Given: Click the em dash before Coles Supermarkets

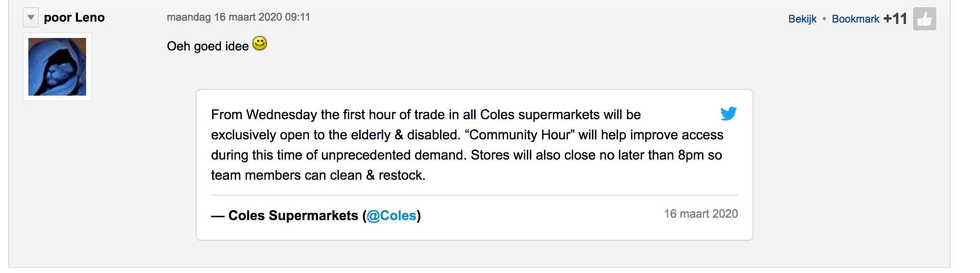Looking at the screenshot, I should coord(217,216).
